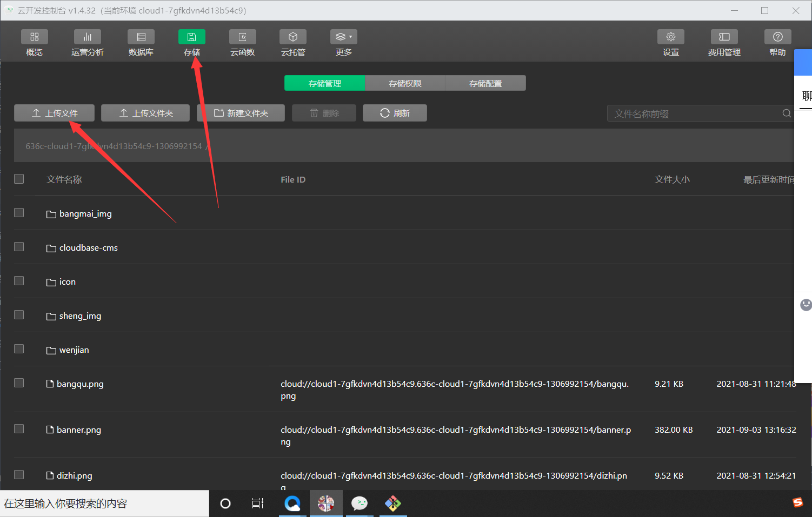812x517 pixels.
Task: Check the wenjian folder checkbox
Action: click(x=19, y=349)
